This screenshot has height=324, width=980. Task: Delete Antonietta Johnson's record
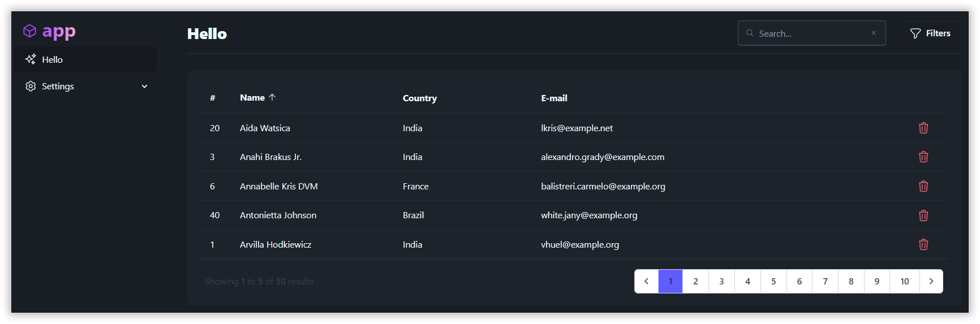[x=923, y=215]
